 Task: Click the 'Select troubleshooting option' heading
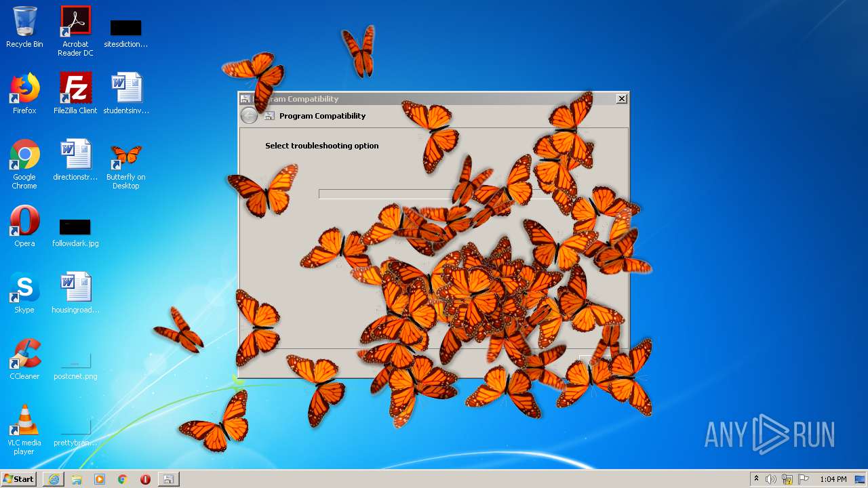click(322, 146)
